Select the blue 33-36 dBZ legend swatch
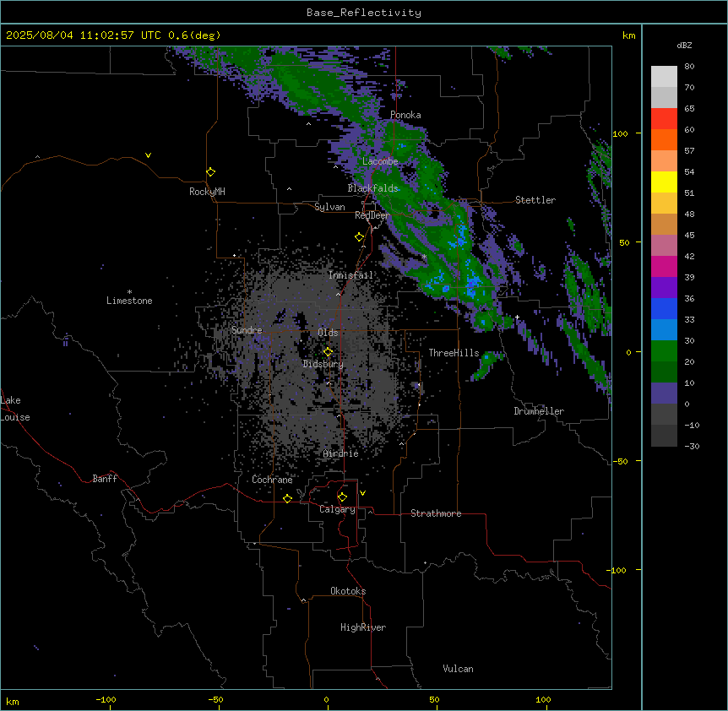 (664, 308)
